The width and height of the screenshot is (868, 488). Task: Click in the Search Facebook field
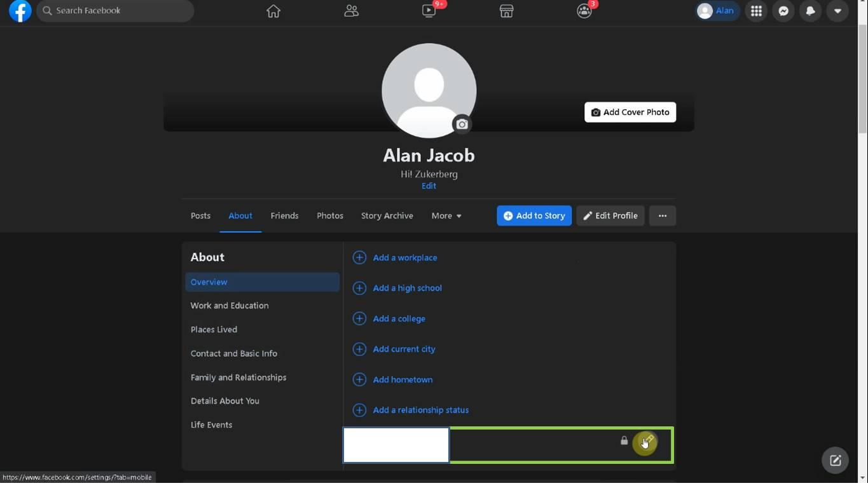pos(115,11)
